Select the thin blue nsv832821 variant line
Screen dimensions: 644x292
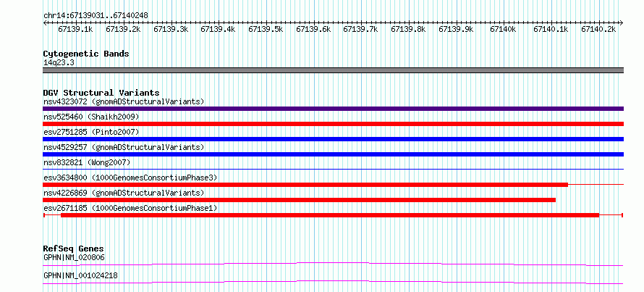click(333, 169)
